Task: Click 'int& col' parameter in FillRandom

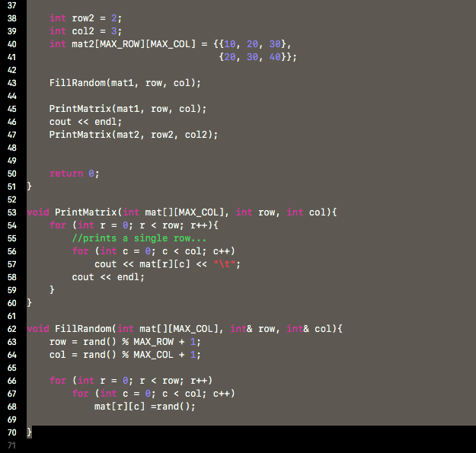Action: tap(310, 329)
